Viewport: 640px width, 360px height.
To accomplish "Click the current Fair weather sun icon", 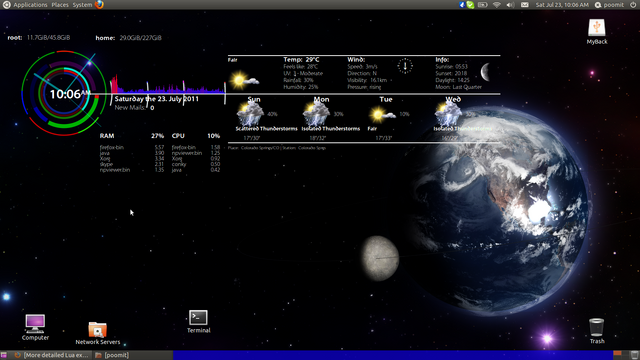I will coord(244,80).
